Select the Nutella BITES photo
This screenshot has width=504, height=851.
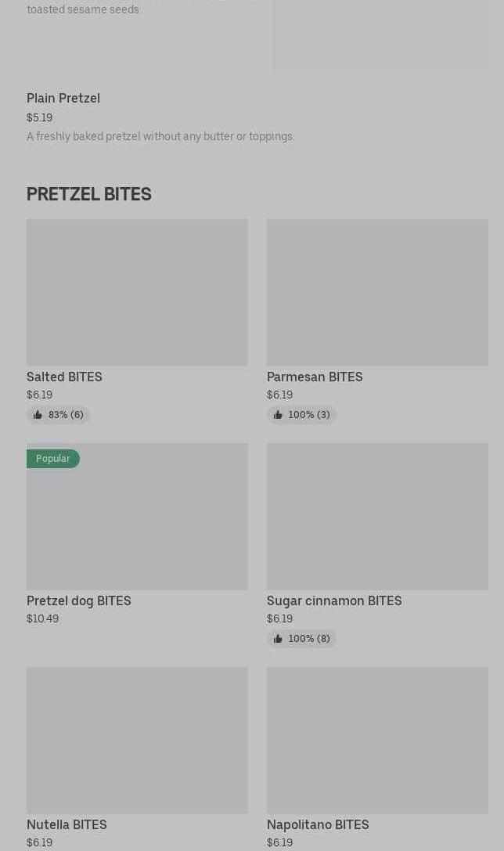[137, 740]
